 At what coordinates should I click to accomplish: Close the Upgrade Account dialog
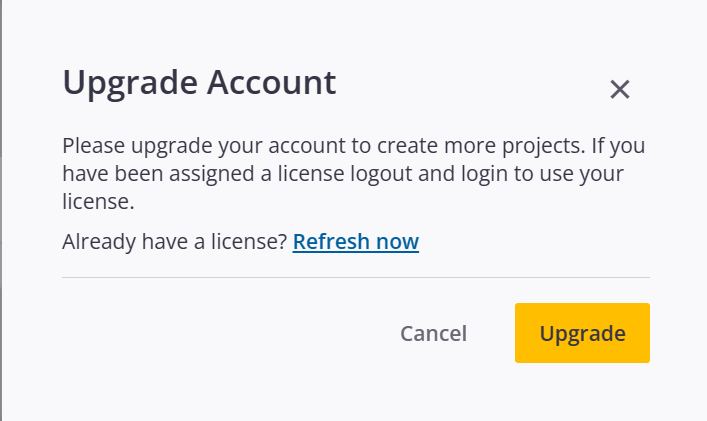coord(620,90)
